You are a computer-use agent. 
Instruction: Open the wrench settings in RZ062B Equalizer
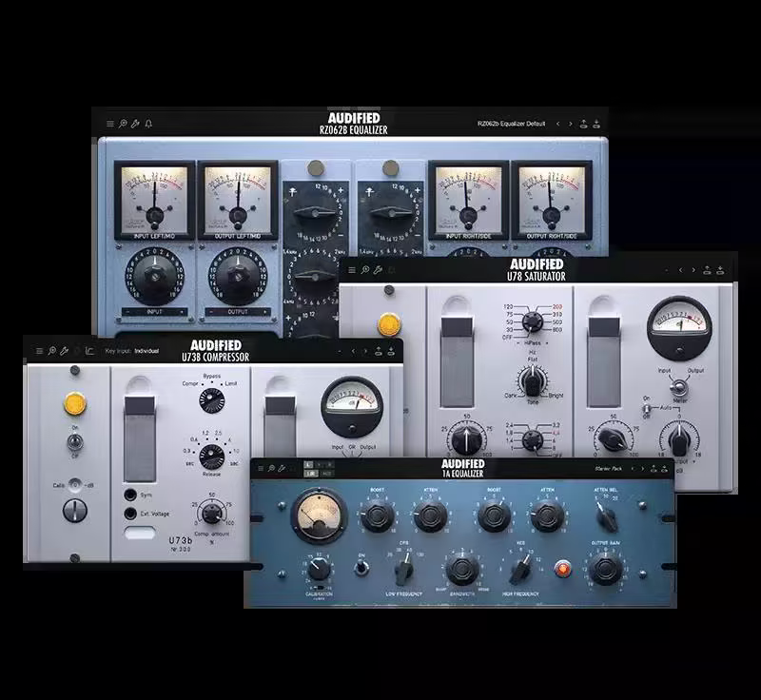[x=135, y=125]
